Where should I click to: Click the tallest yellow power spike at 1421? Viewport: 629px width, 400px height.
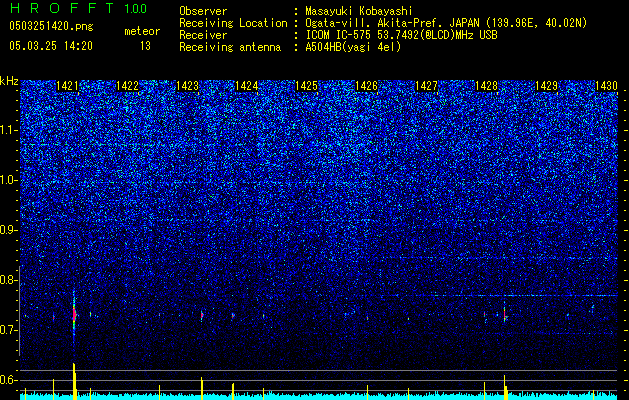point(75,380)
